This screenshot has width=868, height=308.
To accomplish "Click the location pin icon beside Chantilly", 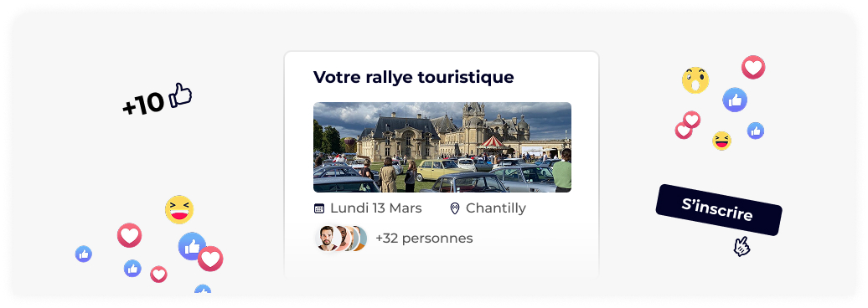I will point(455,208).
